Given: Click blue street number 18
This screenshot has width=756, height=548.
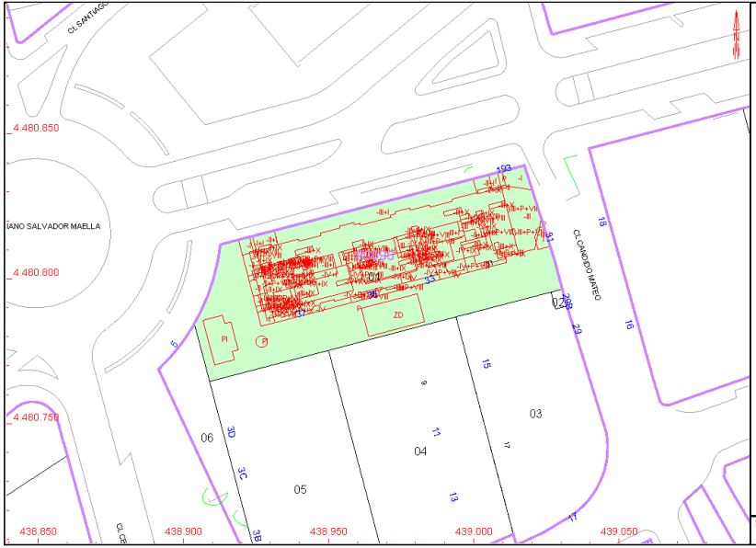Looking at the screenshot, I should (x=603, y=222).
